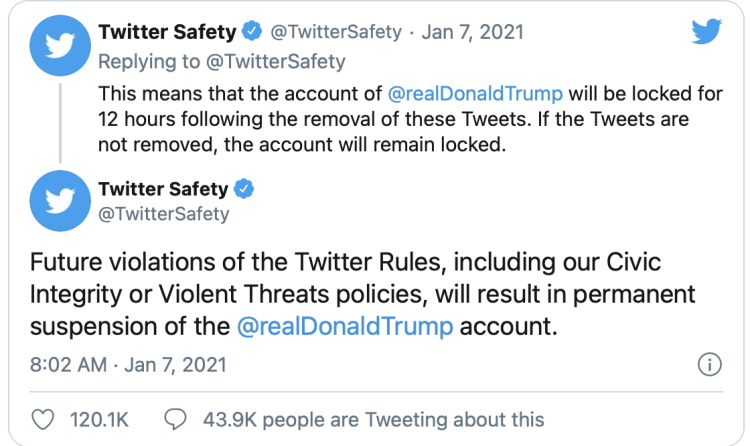Open the @realDonaldTrump mention in the permanent suspension tweet
Screen dimensions: 750x446
click(347, 326)
